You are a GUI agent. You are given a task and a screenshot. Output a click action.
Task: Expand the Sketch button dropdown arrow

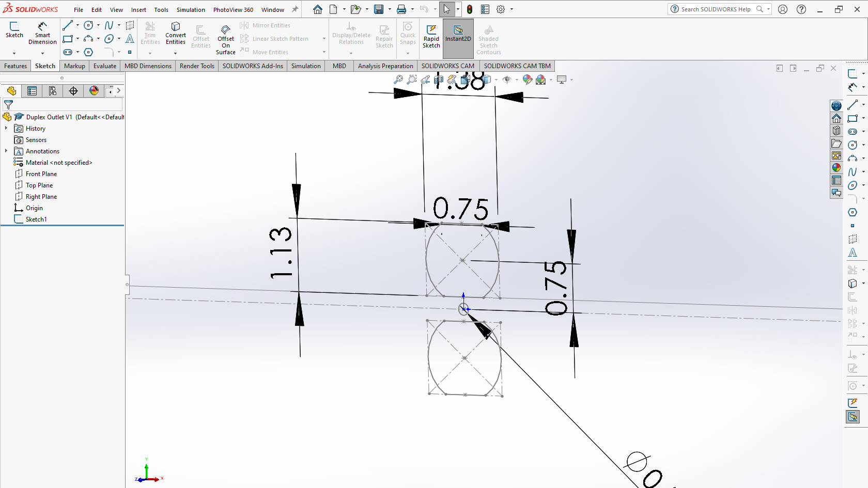pyautogui.click(x=14, y=53)
